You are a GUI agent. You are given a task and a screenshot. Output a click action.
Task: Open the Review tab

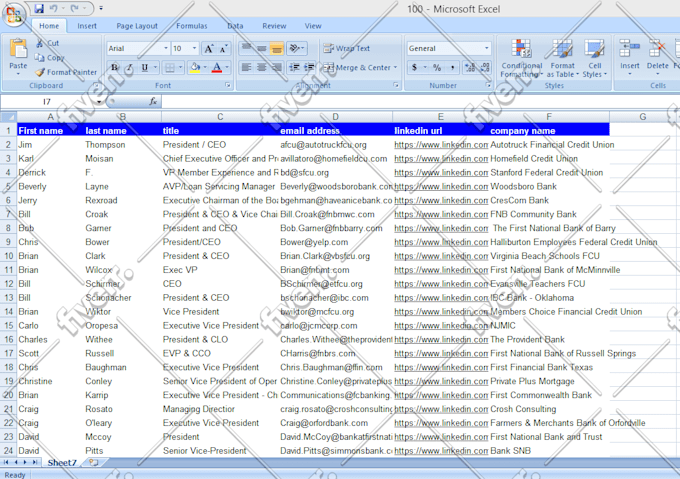[x=274, y=26]
